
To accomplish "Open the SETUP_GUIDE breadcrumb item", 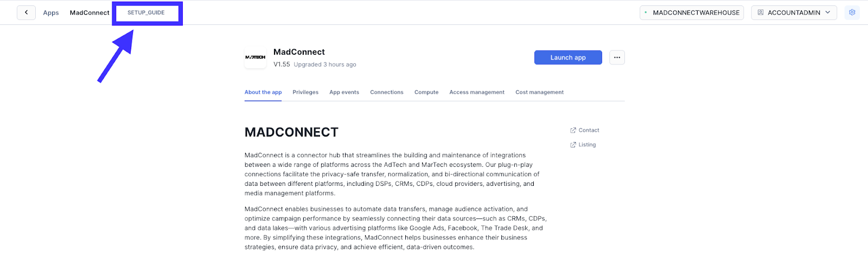I will [x=146, y=12].
